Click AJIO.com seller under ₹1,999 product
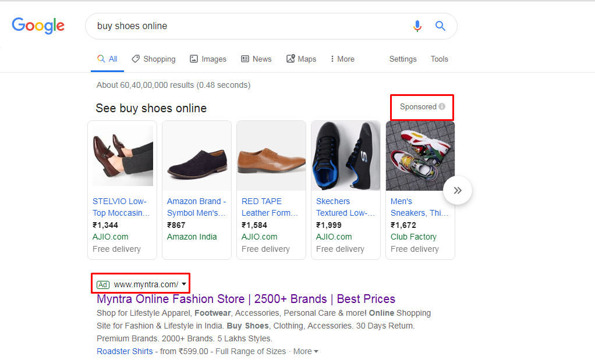This screenshot has height=364, width=595. pyautogui.click(x=334, y=237)
